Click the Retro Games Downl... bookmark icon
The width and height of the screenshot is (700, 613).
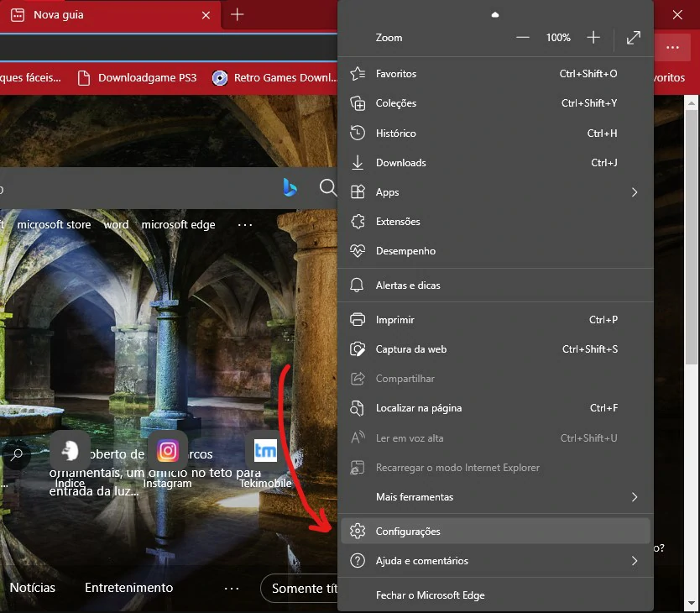click(220, 78)
